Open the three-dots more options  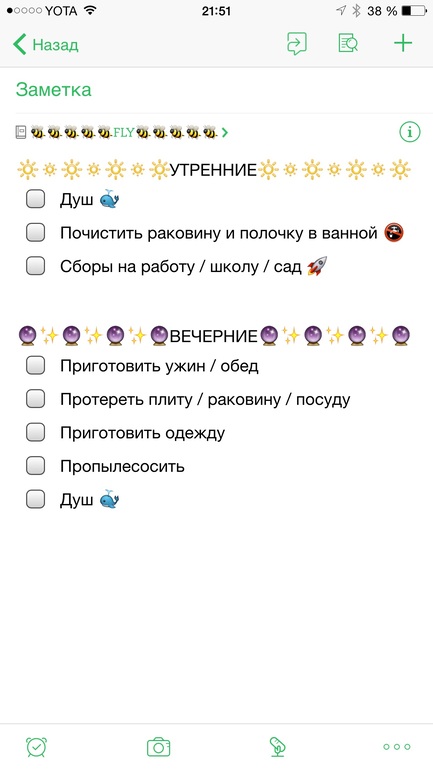(x=397, y=747)
